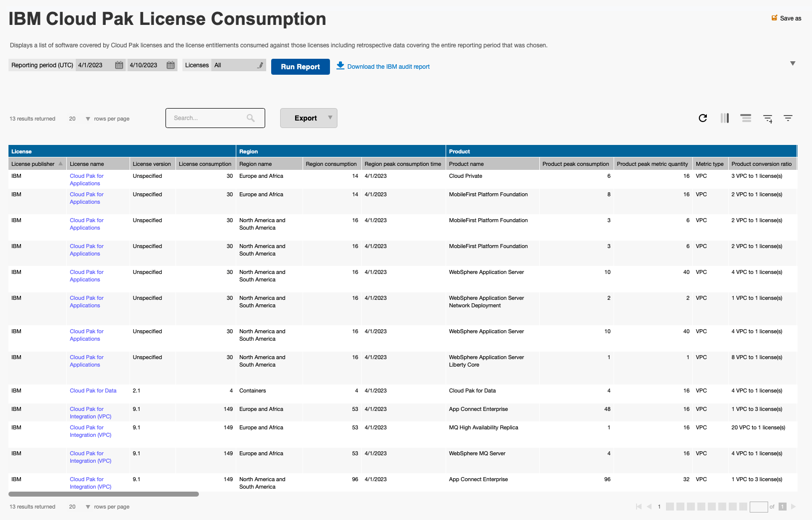Expand the Export dropdown
The width and height of the screenshot is (812, 520).
pyautogui.click(x=329, y=118)
